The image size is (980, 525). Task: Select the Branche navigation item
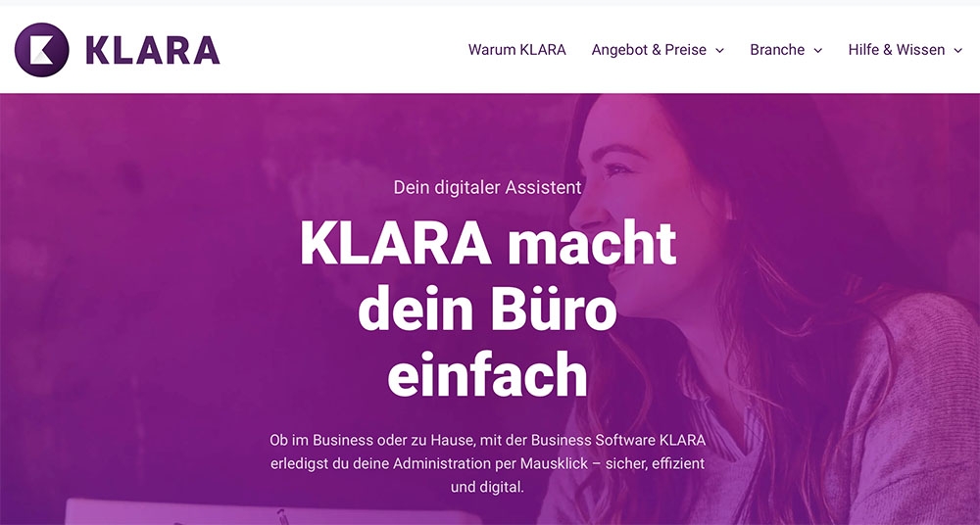point(777,50)
